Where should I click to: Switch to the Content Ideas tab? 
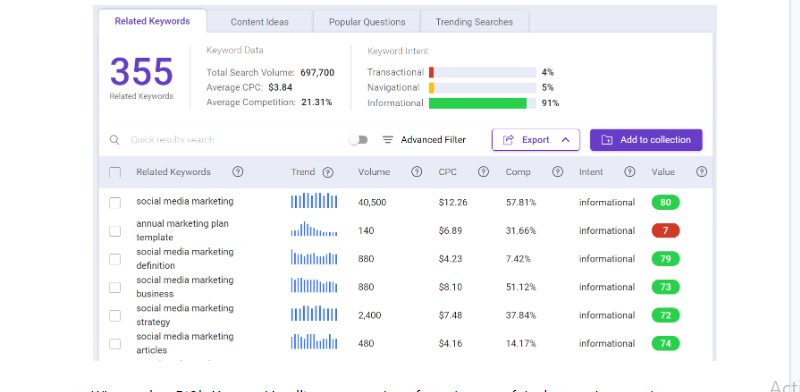click(260, 22)
